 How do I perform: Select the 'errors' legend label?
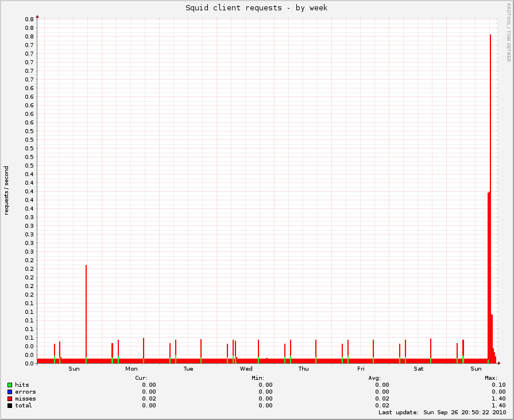coord(26,392)
